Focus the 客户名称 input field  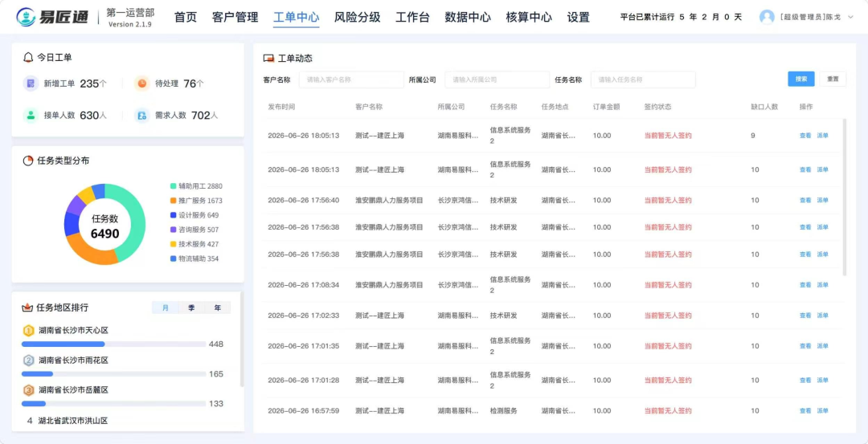pos(351,79)
